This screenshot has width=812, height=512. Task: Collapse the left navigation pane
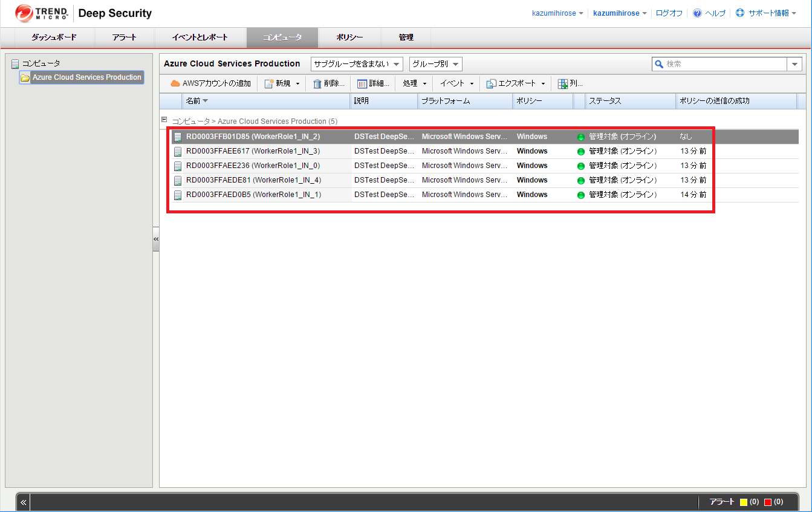click(x=156, y=239)
